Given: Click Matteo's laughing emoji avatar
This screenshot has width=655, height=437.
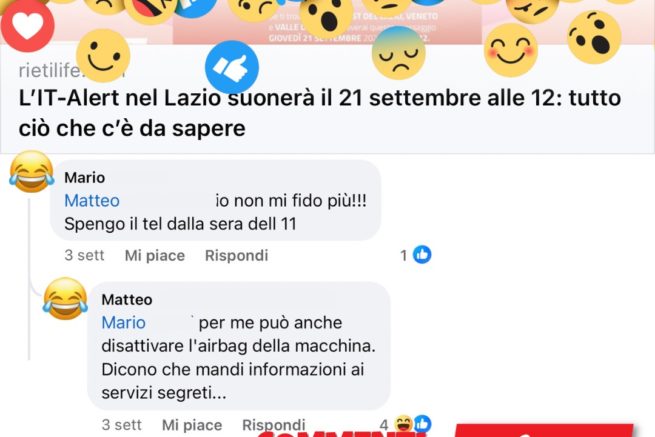Looking at the screenshot, I should [65, 299].
